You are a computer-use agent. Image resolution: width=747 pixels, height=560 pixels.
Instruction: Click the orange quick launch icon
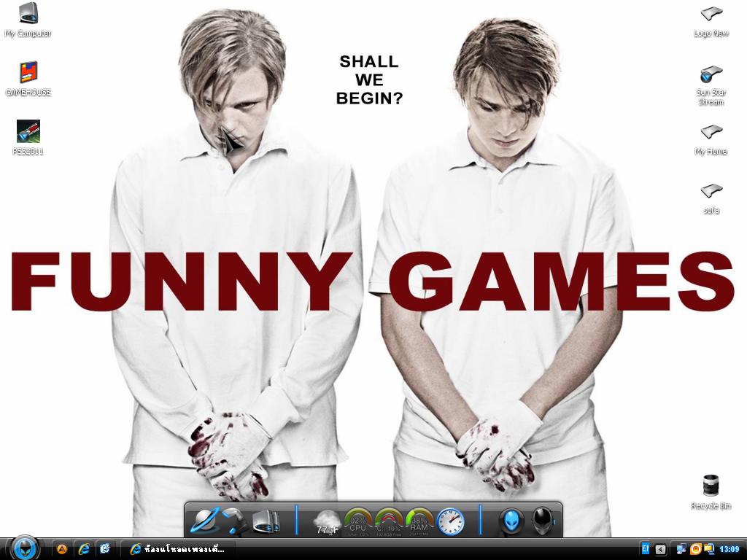coord(62,549)
